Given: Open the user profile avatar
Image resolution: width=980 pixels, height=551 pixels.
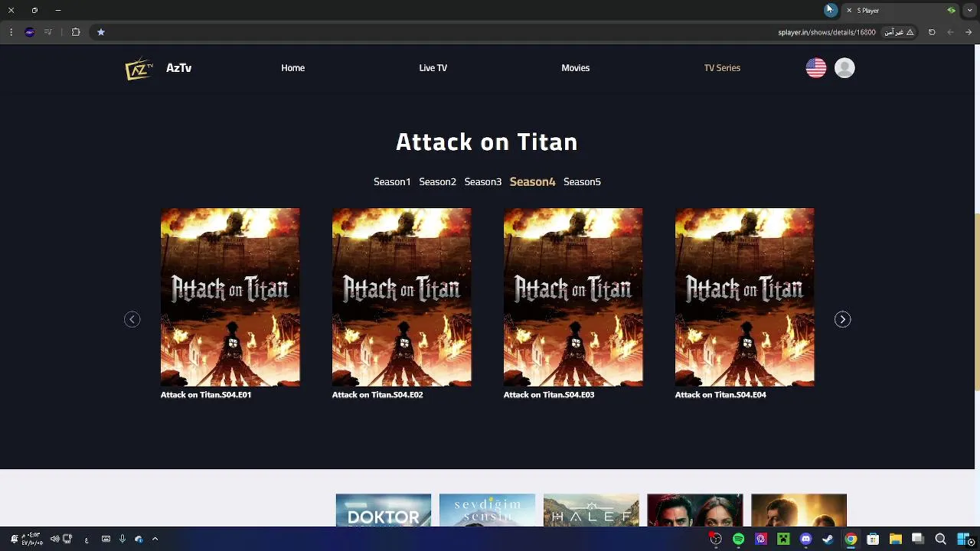Looking at the screenshot, I should 844,68.
